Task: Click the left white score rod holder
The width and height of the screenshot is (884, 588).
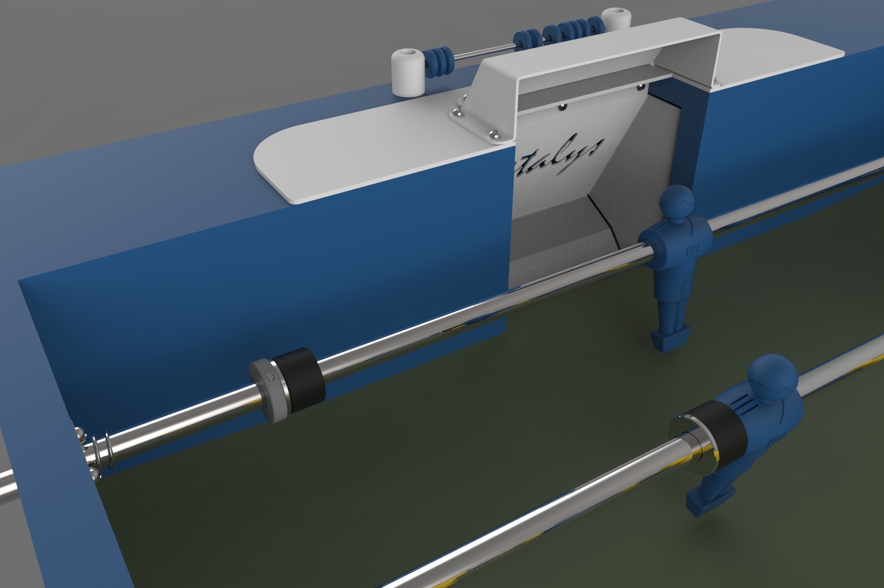Action: click(408, 74)
